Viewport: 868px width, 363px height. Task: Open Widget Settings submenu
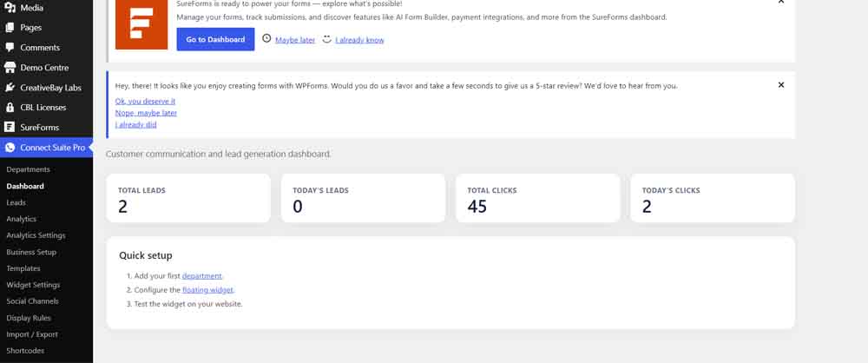tap(33, 285)
